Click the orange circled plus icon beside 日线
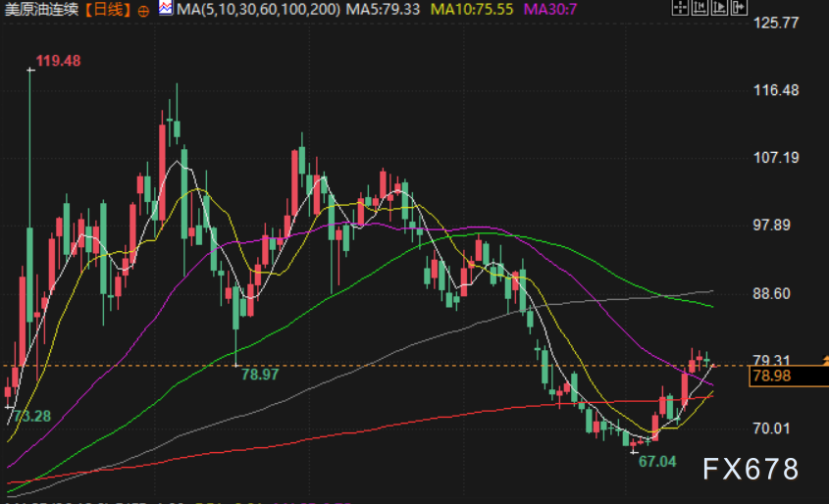The width and height of the screenshot is (829, 504). click(x=143, y=11)
